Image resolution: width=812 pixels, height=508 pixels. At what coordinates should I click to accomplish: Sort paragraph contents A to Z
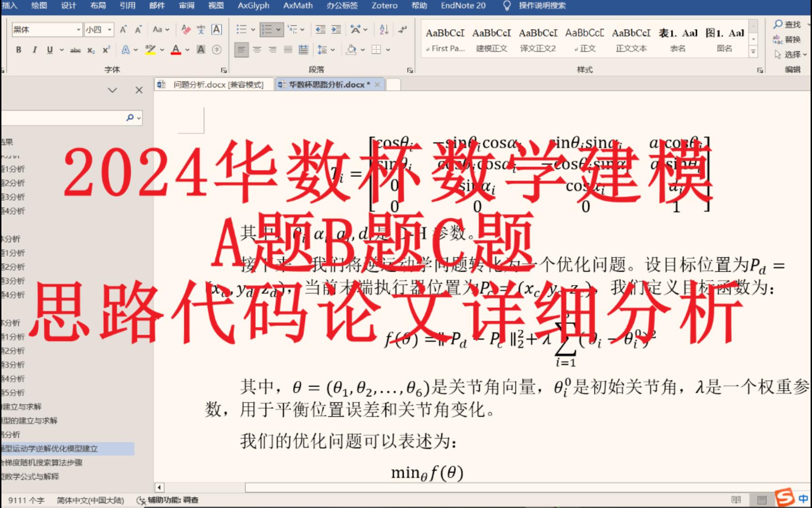tap(384, 30)
